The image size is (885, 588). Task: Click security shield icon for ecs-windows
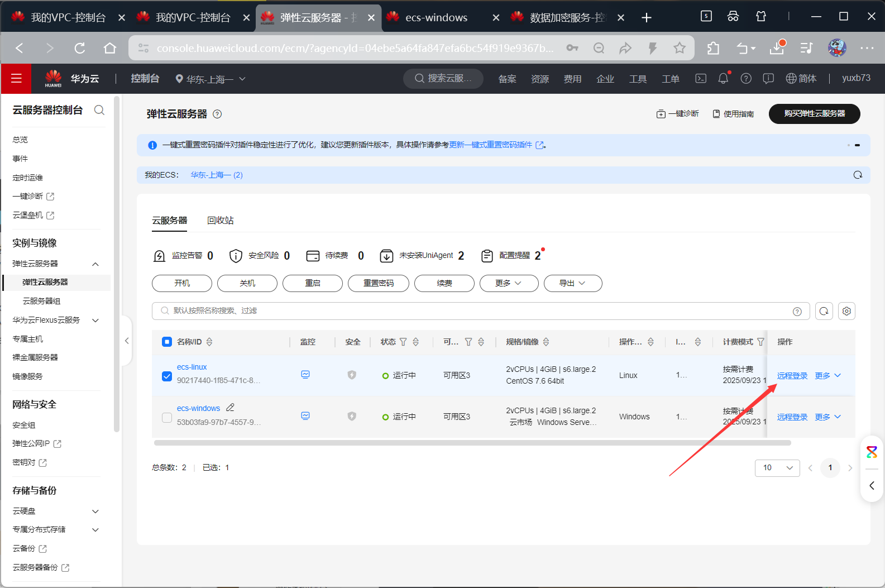click(x=352, y=416)
